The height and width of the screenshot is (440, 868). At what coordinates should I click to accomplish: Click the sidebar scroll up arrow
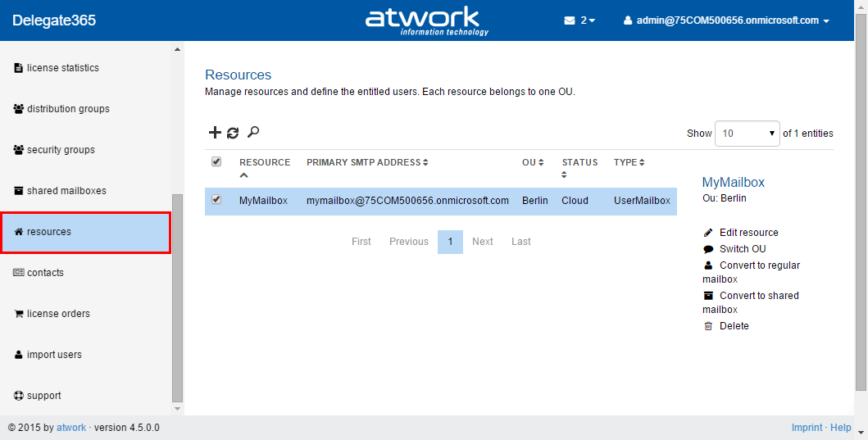pyautogui.click(x=177, y=50)
